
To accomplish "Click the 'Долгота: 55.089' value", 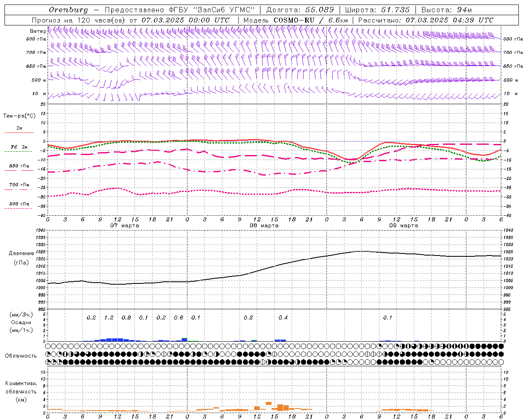I will click(300, 10).
